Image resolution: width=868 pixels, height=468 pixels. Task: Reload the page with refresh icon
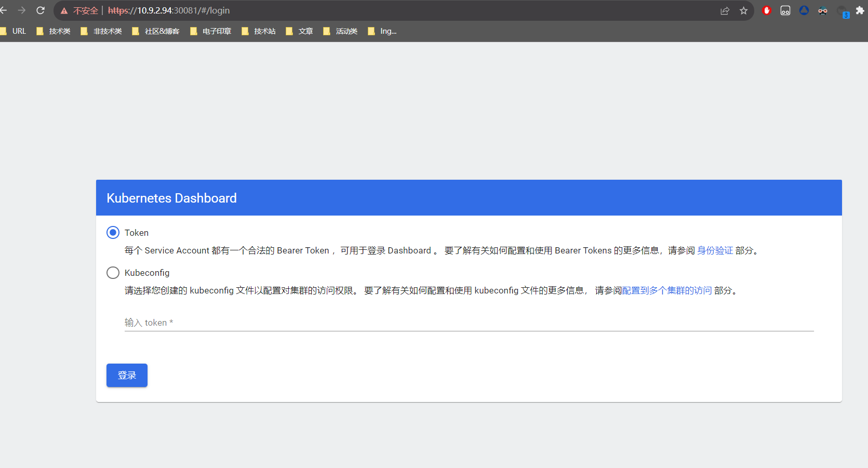[x=41, y=10]
